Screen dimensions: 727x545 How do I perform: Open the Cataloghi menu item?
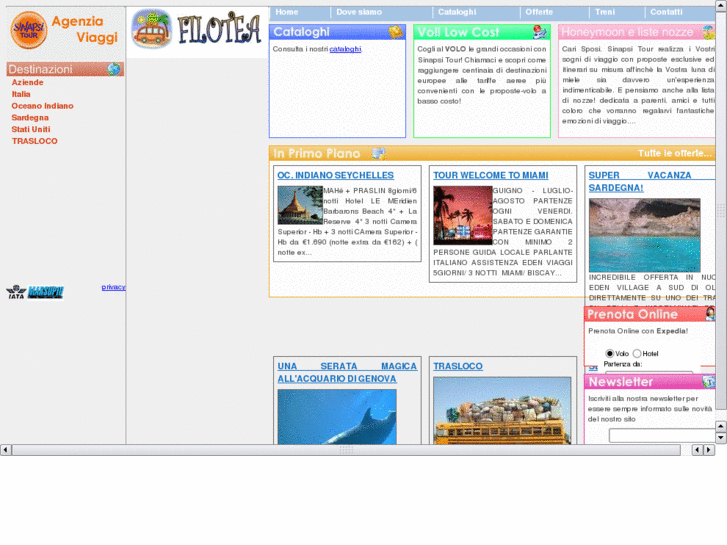coord(457,12)
